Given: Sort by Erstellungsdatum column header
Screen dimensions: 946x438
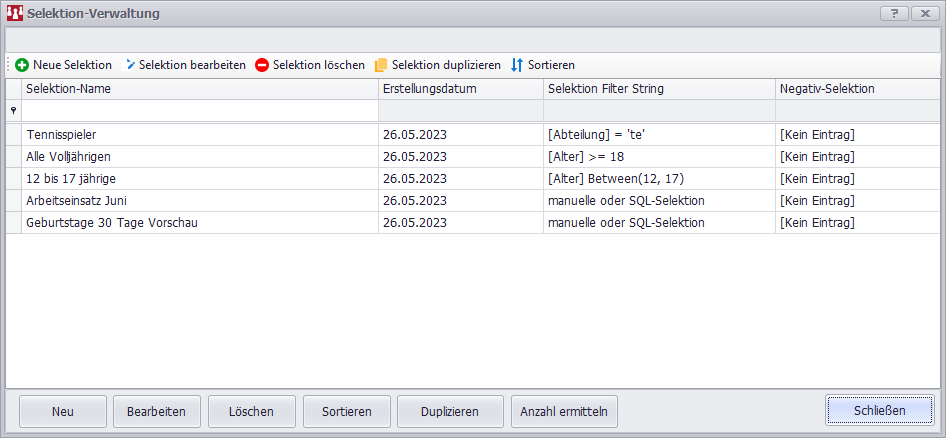Looking at the screenshot, I should 460,89.
